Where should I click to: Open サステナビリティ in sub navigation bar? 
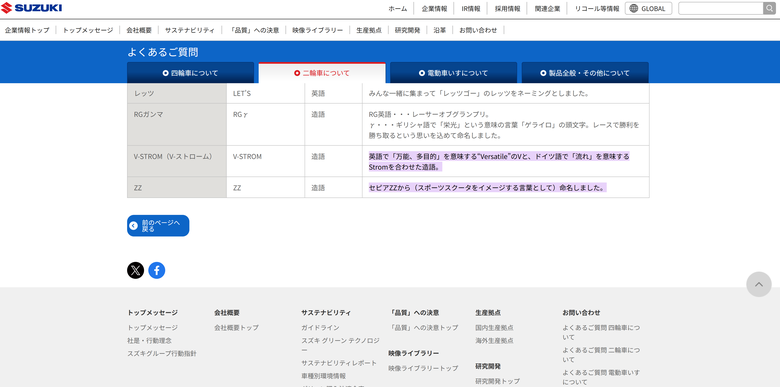pos(190,30)
